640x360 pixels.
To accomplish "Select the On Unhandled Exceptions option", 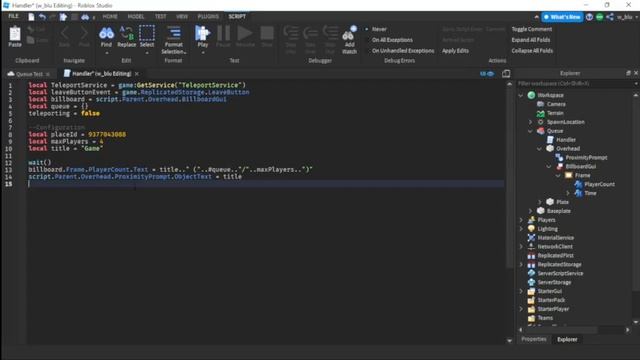I will (403, 51).
